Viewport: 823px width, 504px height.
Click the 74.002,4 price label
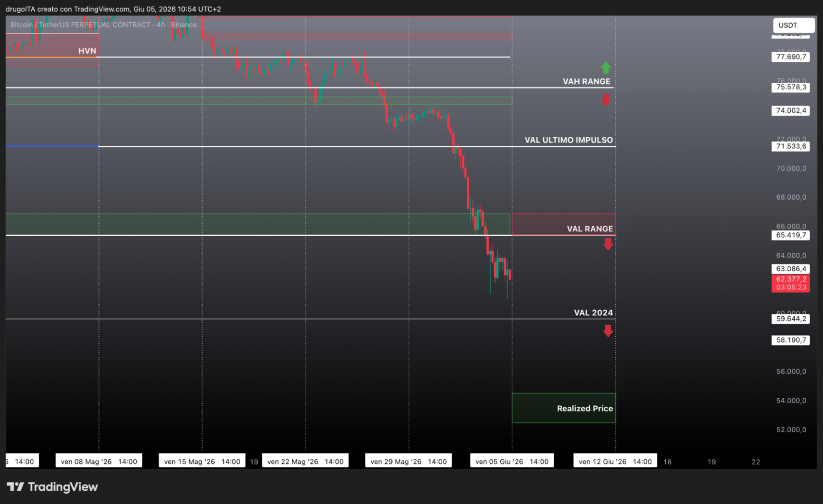coord(790,111)
